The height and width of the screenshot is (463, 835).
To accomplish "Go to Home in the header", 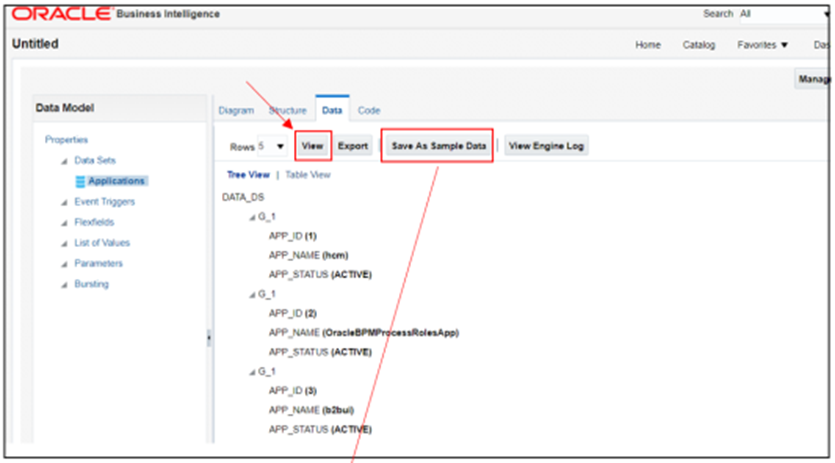I will click(648, 45).
